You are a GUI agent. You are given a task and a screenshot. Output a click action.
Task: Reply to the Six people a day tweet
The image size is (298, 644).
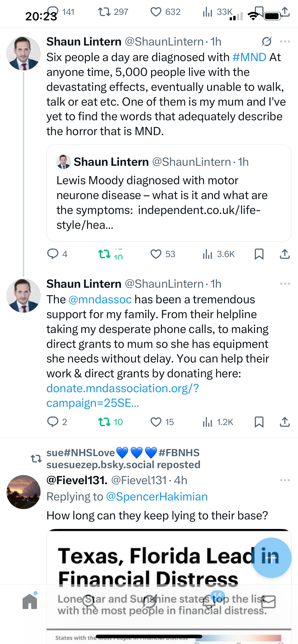pyautogui.click(x=53, y=254)
